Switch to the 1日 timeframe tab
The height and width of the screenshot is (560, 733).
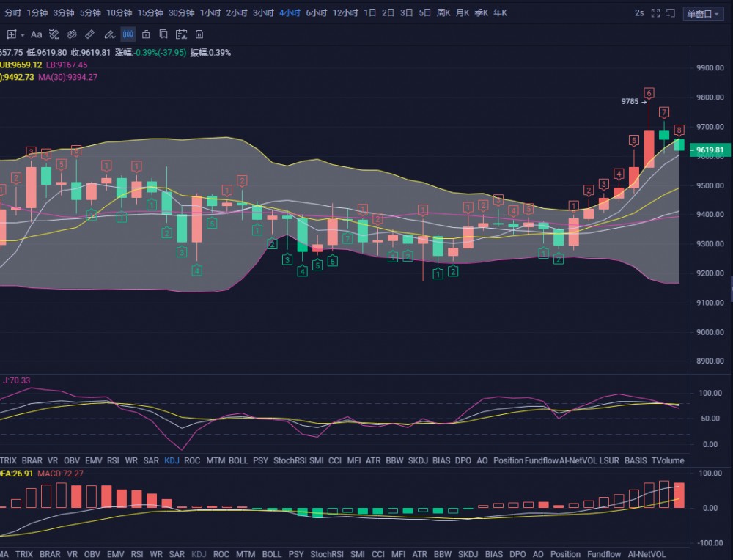tap(369, 13)
